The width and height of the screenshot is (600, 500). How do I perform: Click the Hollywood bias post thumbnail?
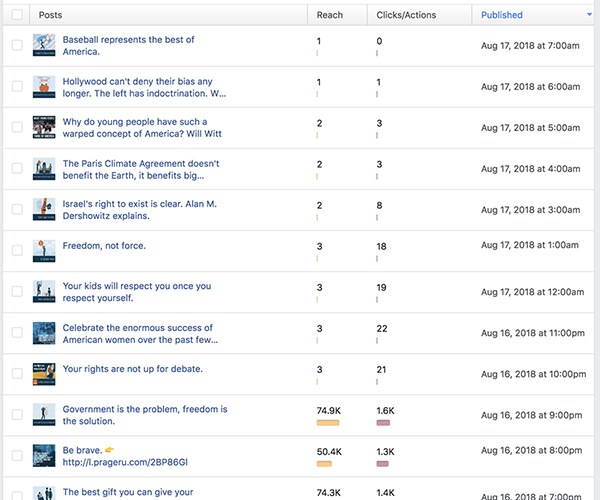(x=43, y=87)
